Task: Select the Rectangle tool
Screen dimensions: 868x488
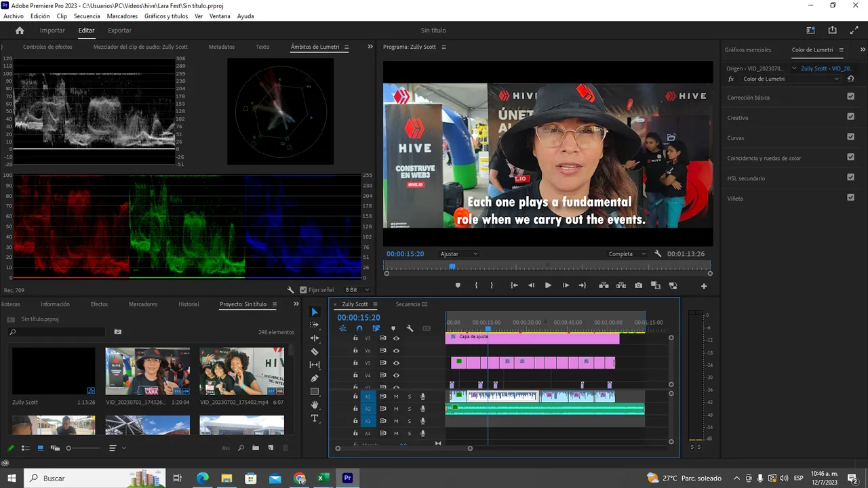Action: [315, 392]
